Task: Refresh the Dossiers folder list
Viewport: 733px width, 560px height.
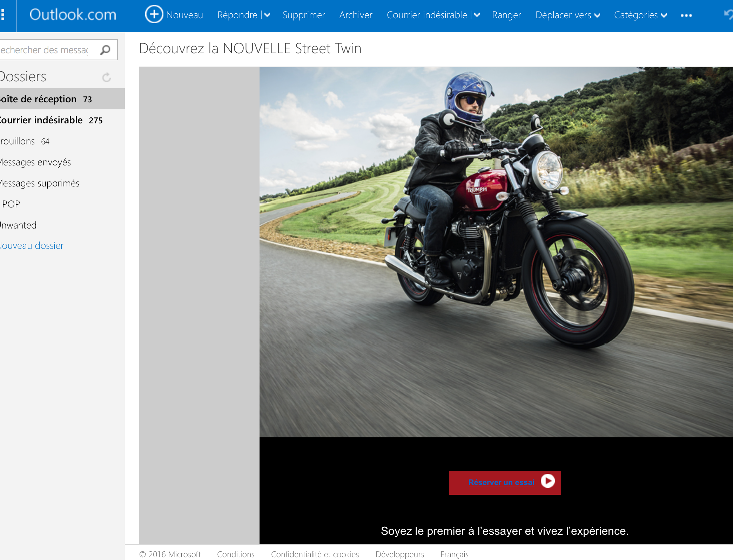Action: [x=107, y=77]
